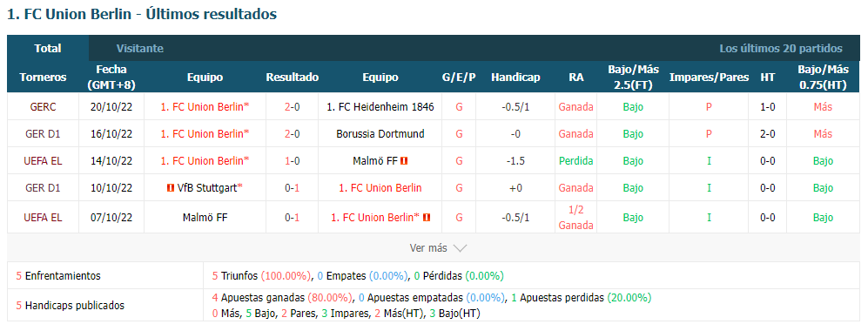868x331 pixels.
Task: Click the Ver más text
Action: click(428, 248)
